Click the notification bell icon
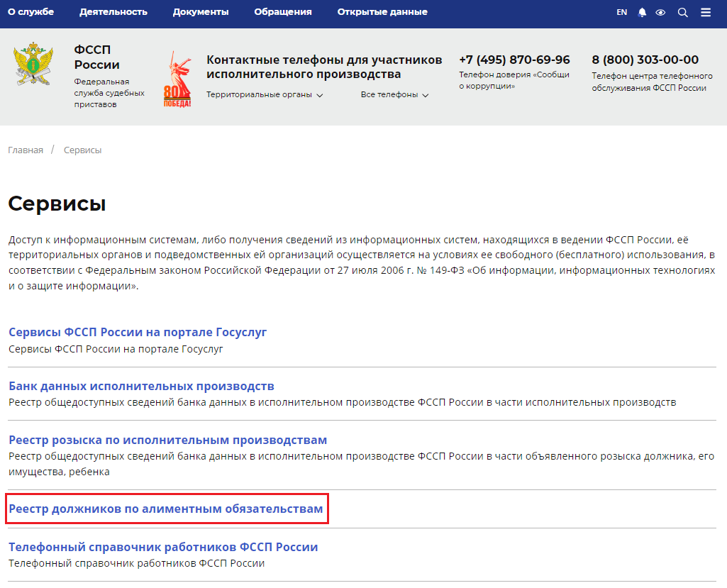Image resolution: width=727 pixels, height=588 pixels. [642, 12]
